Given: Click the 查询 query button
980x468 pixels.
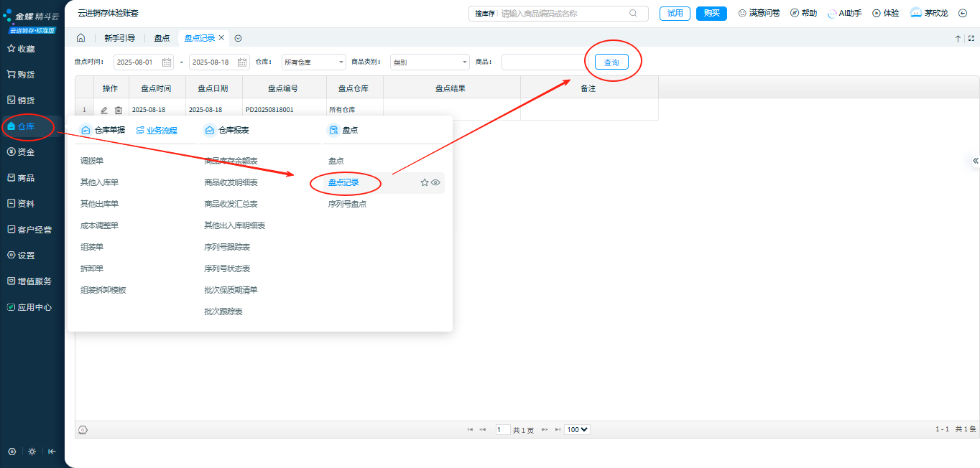Looking at the screenshot, I should 611,62.
